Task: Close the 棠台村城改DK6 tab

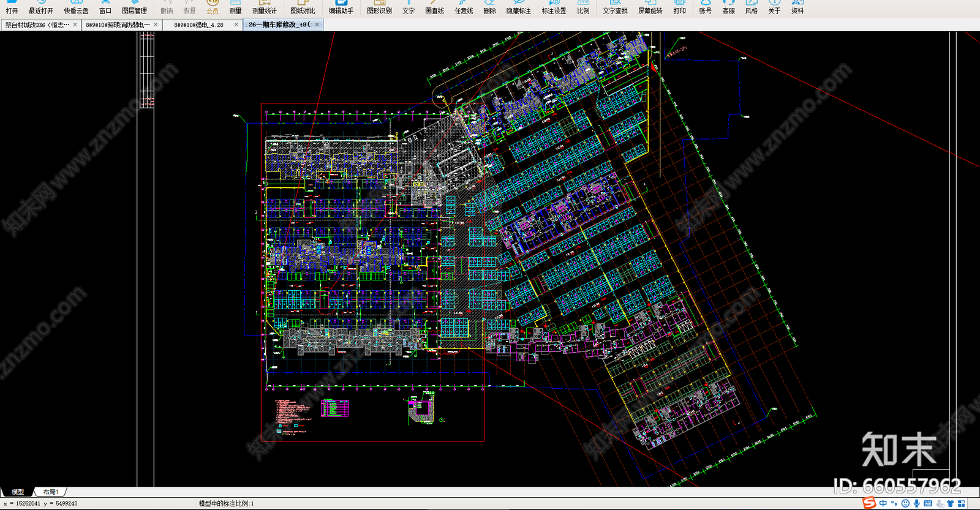Action: [x=75, y=25]
